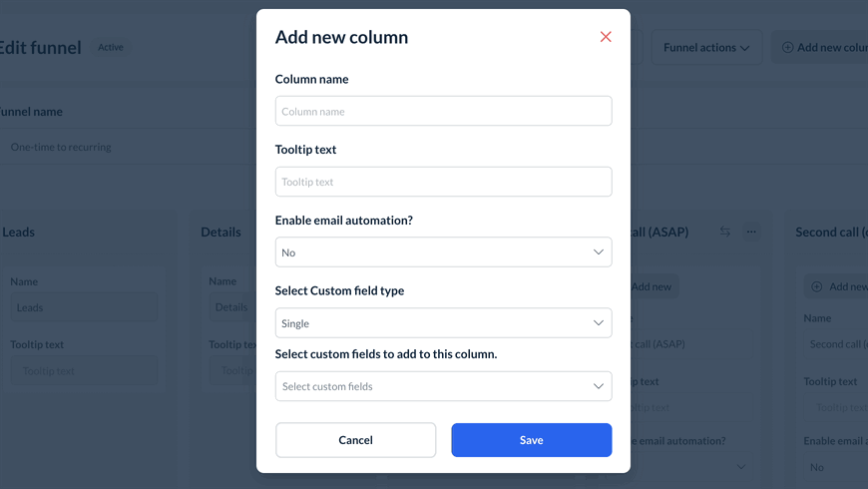Open three-dot menu on call (ASAP) column
Screen dimensions: 868x489
click(x=751, y=232)
